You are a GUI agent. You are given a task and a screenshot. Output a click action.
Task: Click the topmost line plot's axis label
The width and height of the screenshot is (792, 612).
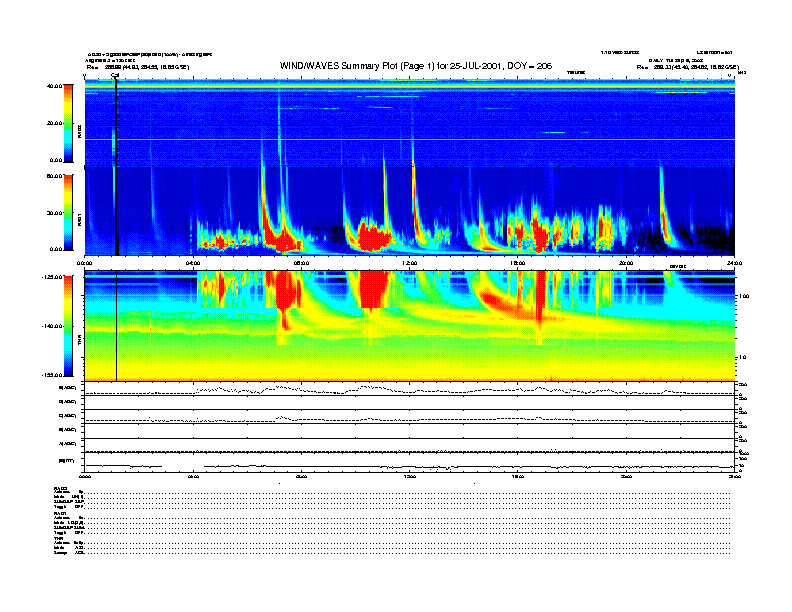[x=67, y=388]
